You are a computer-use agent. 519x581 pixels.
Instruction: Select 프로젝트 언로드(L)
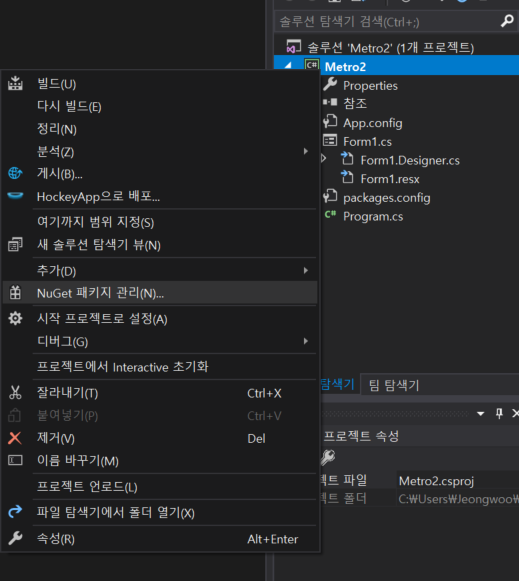point(159,487)
